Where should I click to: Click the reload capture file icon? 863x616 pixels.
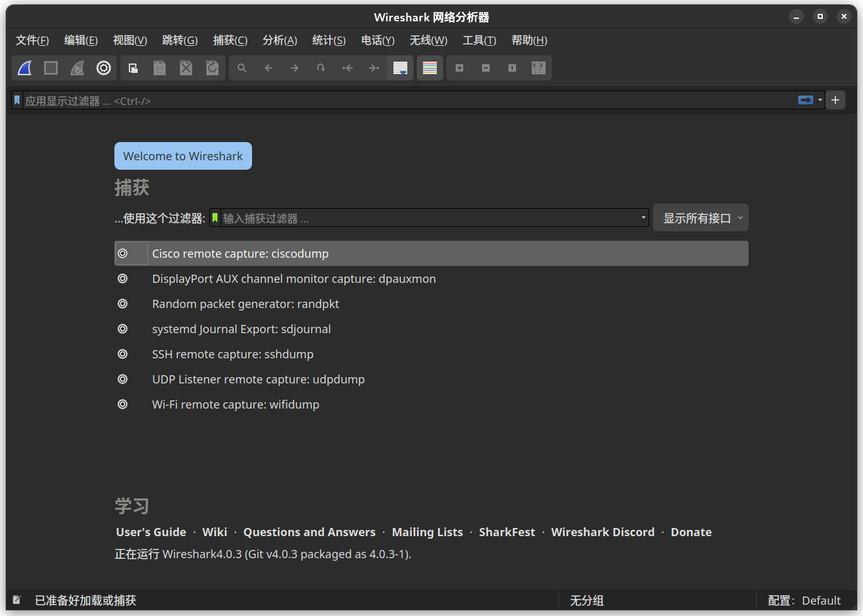212,68
